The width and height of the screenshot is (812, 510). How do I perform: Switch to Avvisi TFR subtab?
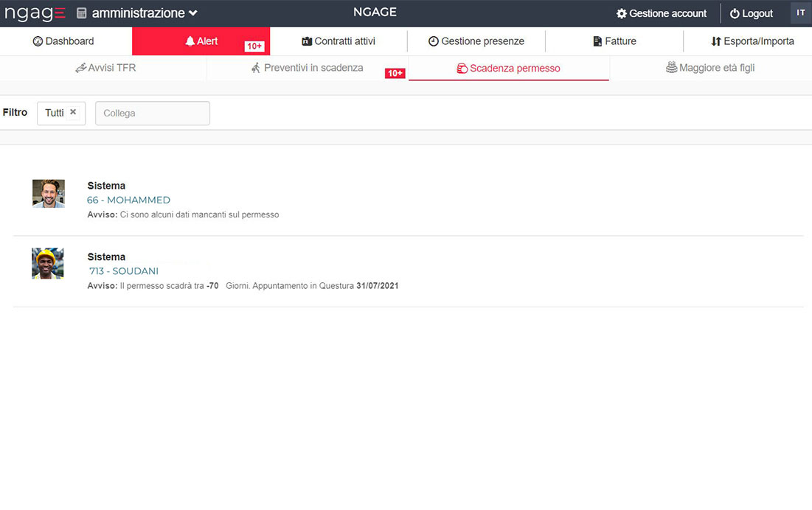tap(105, 68)
